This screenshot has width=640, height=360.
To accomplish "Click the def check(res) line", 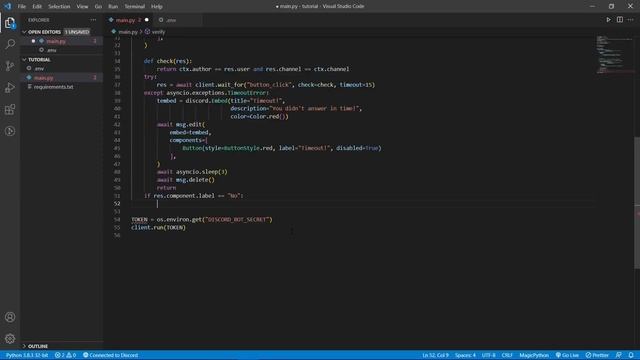I will tap(168, 61).
